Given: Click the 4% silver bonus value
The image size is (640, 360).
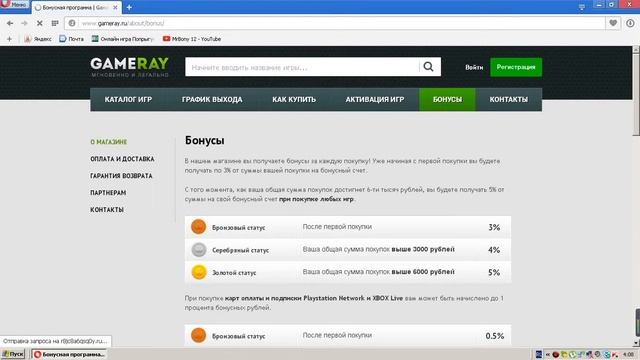Looking at the screenshot, I should (x=494, y=250).
